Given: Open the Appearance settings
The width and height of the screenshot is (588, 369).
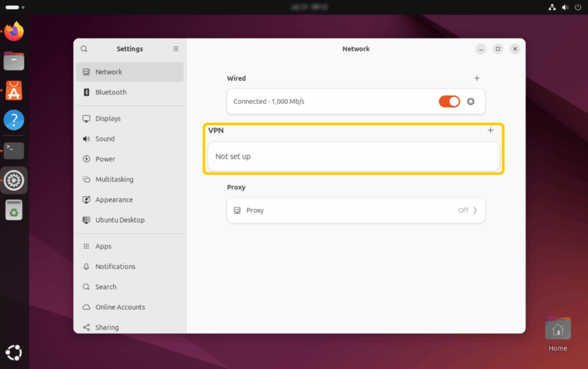Looking at the screenshot, I should tap(114, 200).
